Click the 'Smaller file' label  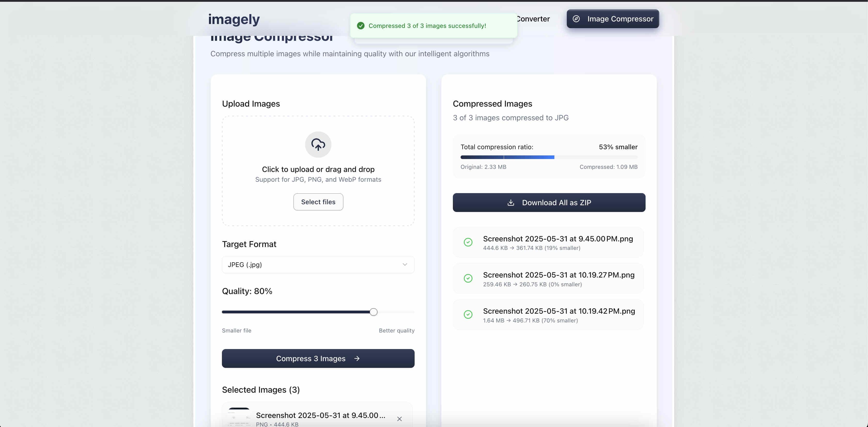(237, 331)
